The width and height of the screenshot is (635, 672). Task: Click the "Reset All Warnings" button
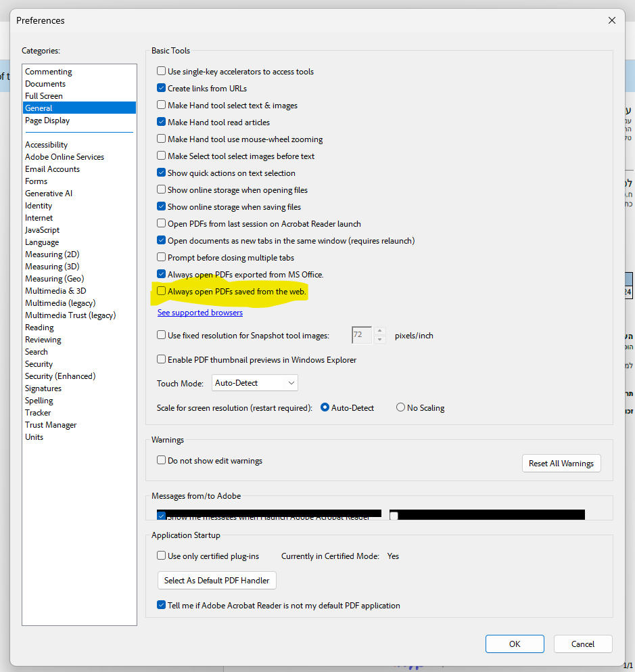(561, 463)
